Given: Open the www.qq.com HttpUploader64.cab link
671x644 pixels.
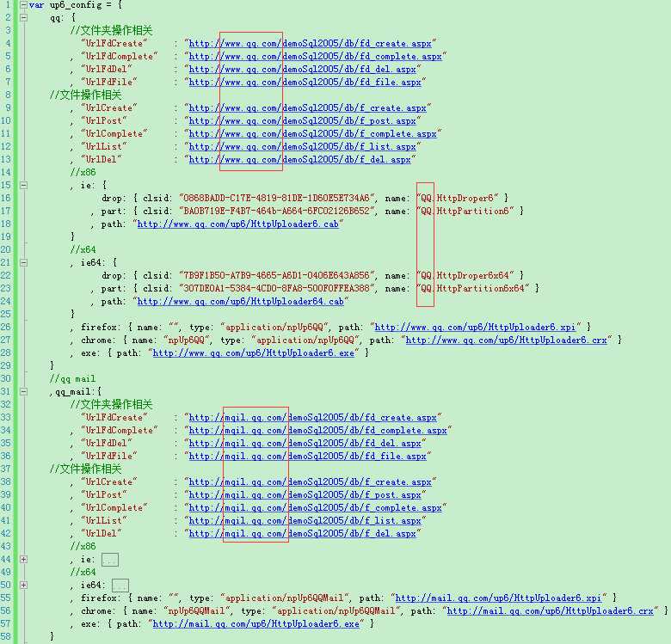Looking at the screenshot, I should tap(241, 302).
